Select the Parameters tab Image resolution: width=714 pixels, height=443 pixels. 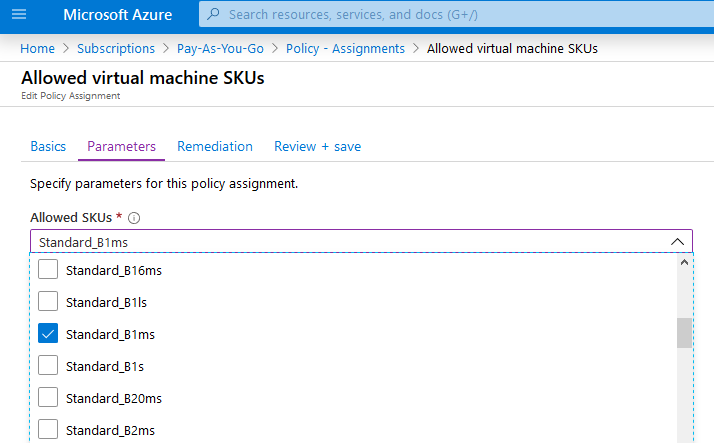tap(121, 146)
